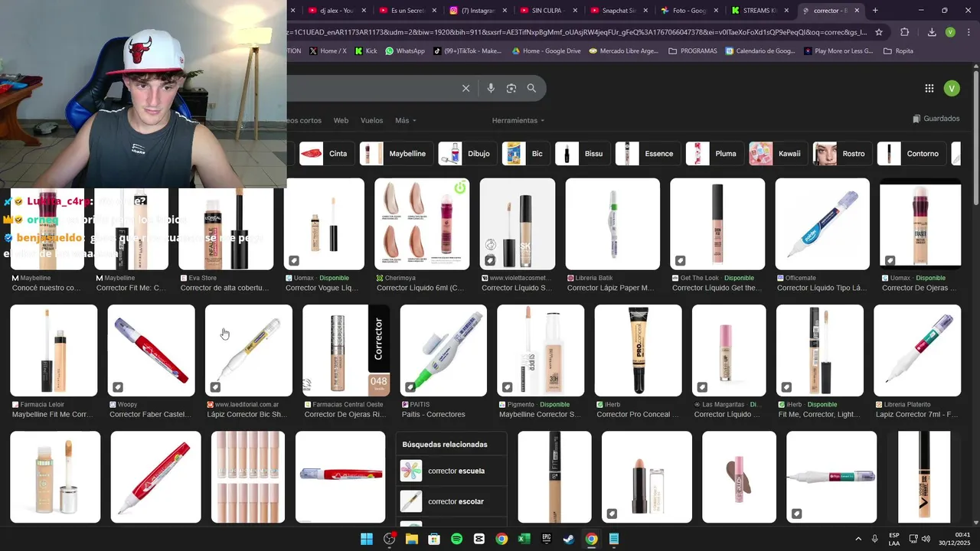Open the PROGRAMAS bookmark folder
The width and height of the screenshot is (980, 551).
point(693,51)
